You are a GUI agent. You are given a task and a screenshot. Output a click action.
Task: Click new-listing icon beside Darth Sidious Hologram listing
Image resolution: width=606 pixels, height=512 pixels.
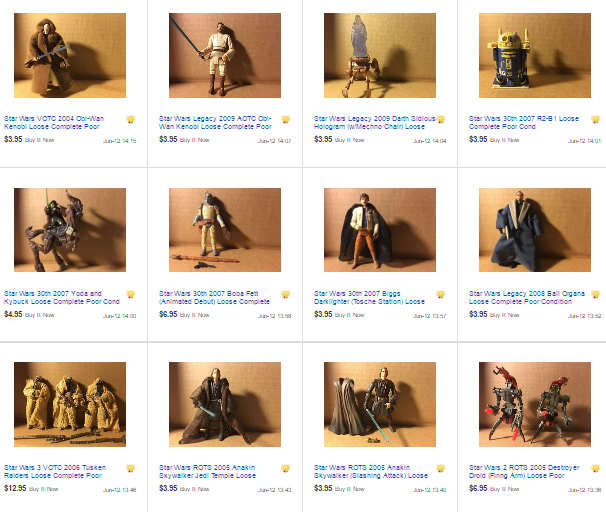click(x=441, y=119)
